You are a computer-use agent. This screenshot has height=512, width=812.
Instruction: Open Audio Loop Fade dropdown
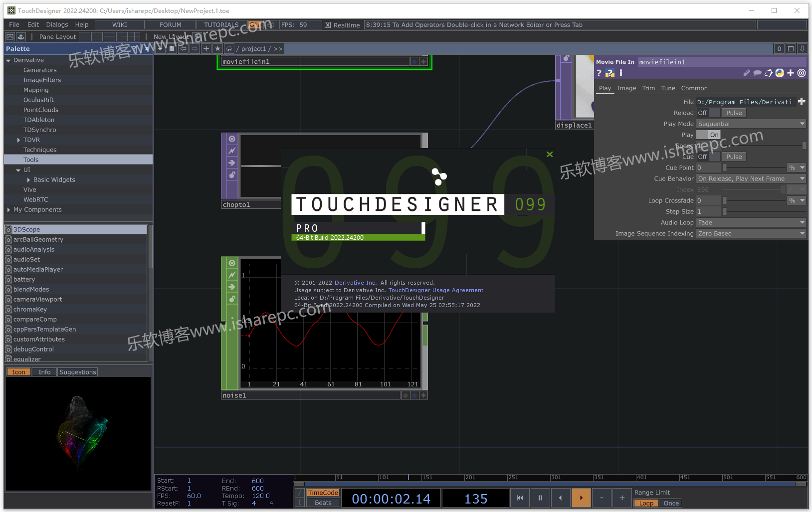(751, 223)
